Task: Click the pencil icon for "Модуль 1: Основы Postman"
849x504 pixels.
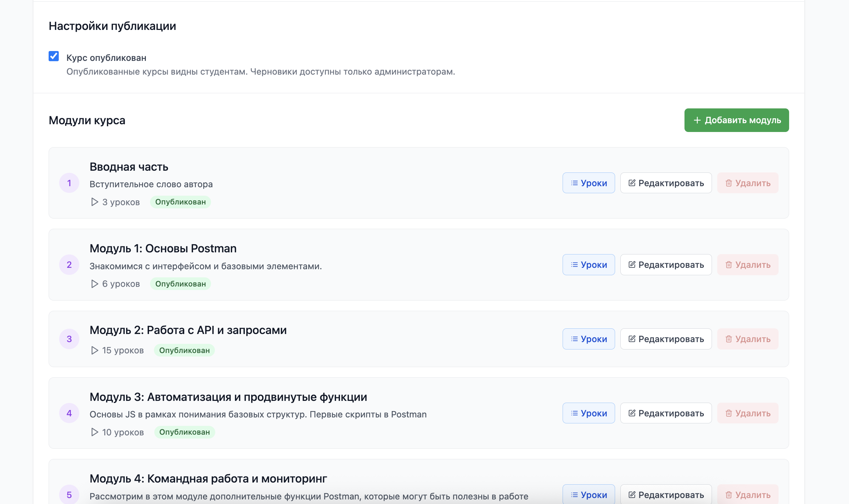Action: coord(632,265)
